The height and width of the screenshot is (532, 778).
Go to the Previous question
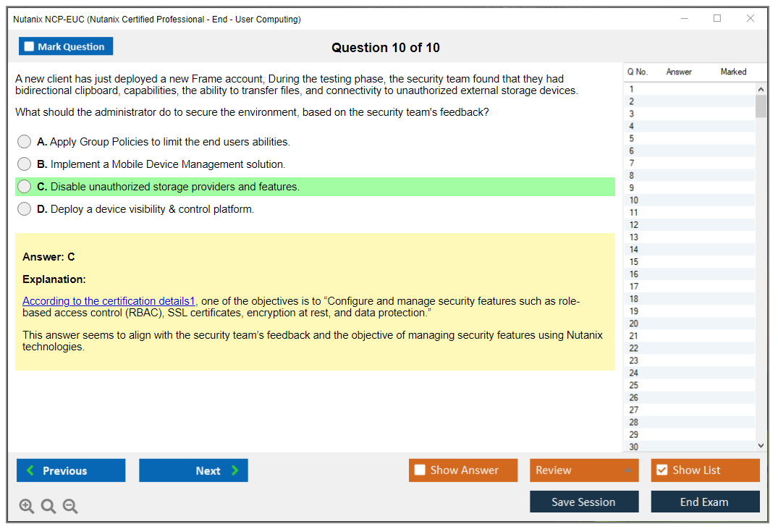pos(71,470)
